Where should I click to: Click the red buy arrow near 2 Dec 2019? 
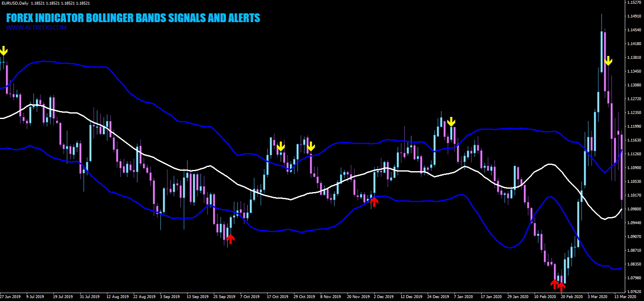(375, 201)
